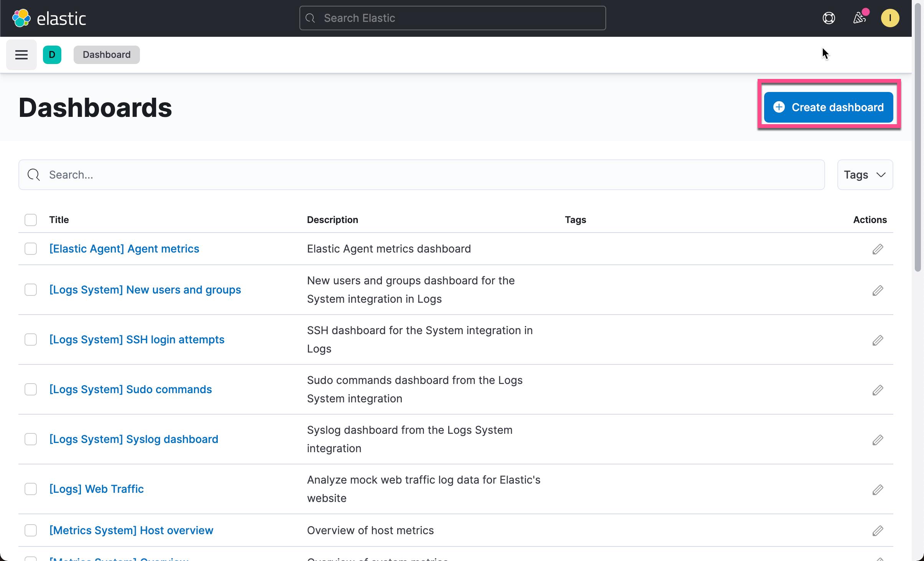Screen dimensions: 924x561
Task: Open [Logs System] New users and groups
Action: coord(145,290)
